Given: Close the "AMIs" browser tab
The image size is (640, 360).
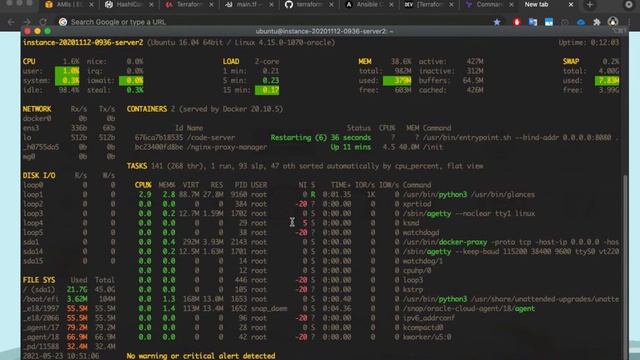Looking at the screenshot, I should pyautogui.click(x=91, y=5).
